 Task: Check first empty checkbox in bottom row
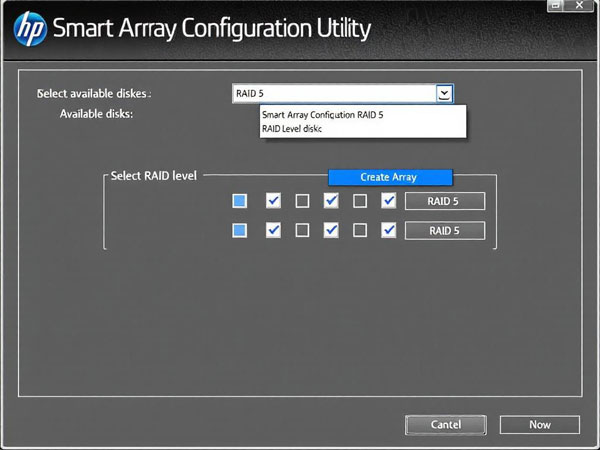tap(302, 230)
